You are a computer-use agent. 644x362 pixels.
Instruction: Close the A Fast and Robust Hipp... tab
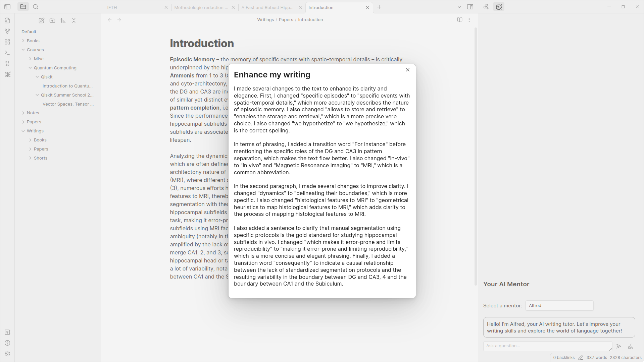(x=300, y=7)
